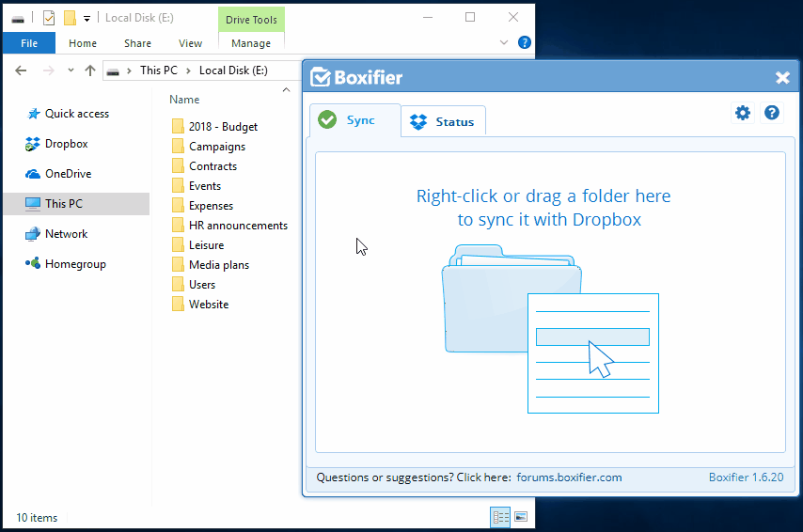Select the HR announcements folder
803x532 pixels.
(238, 226)
